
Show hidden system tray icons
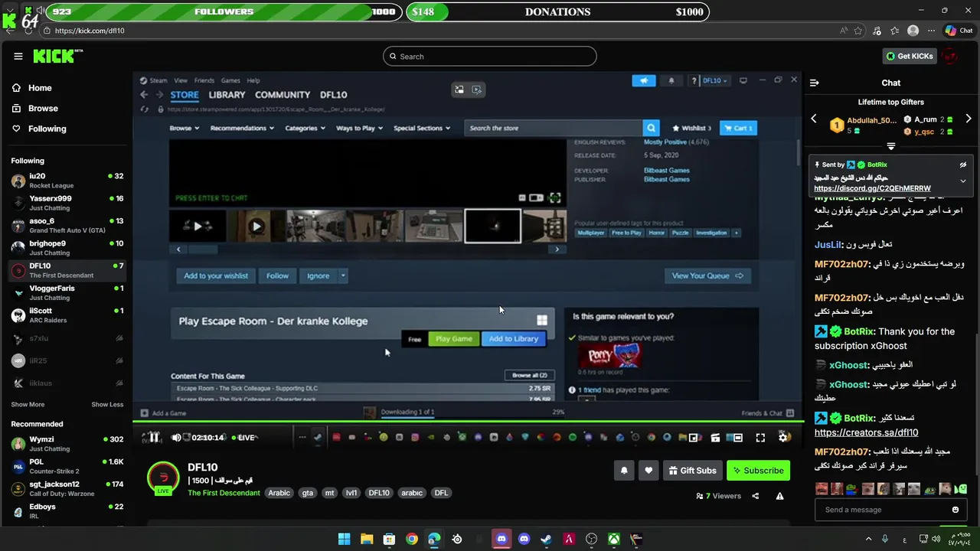869,540
